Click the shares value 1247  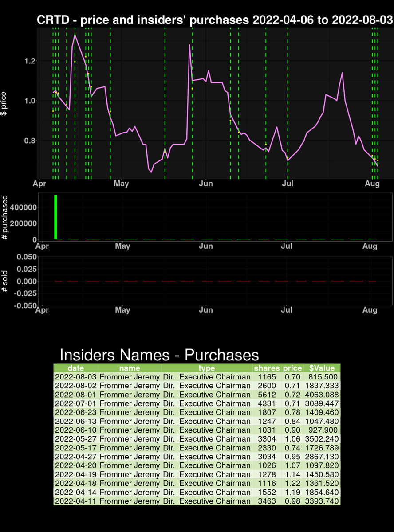click(267, 421)
